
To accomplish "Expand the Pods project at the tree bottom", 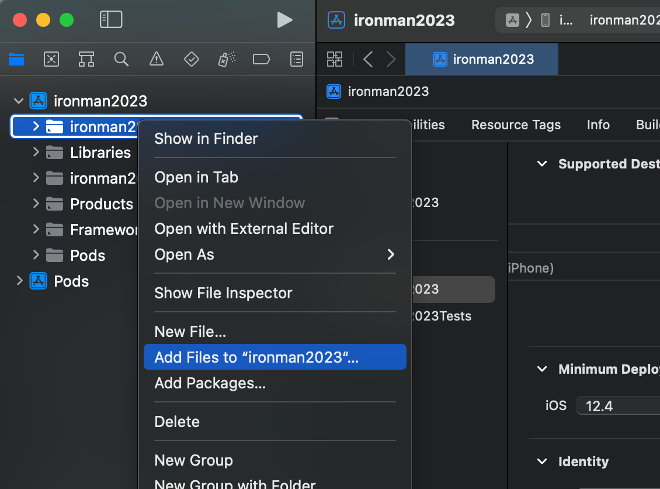I will coord(20,281).
